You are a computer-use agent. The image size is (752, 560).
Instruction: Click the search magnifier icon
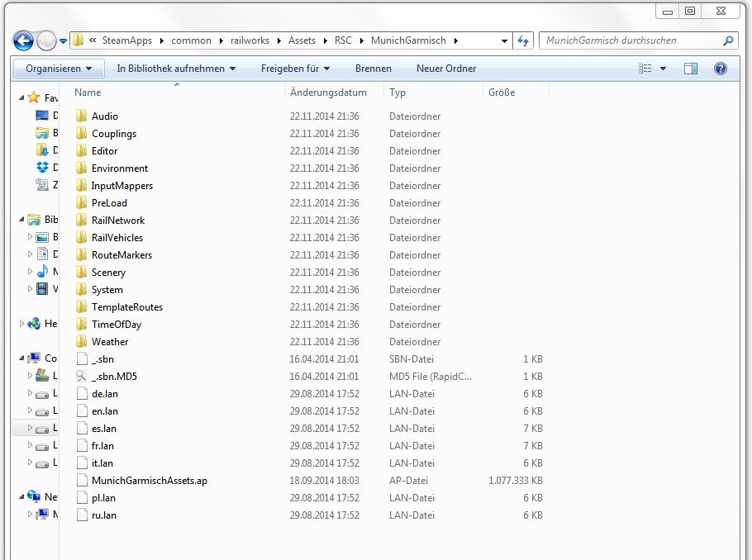coord(728,40)
